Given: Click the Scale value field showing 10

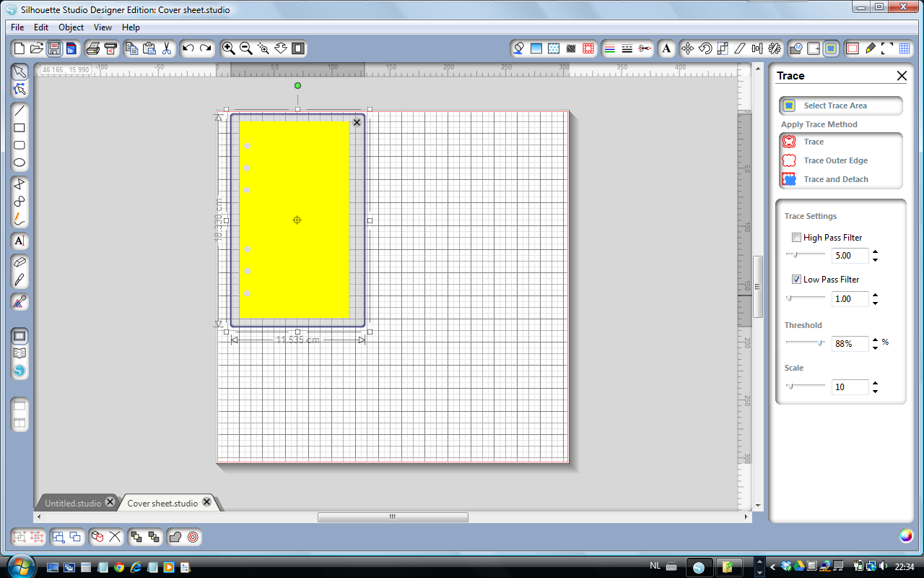Looking at the screenshot, I should 850,387.
